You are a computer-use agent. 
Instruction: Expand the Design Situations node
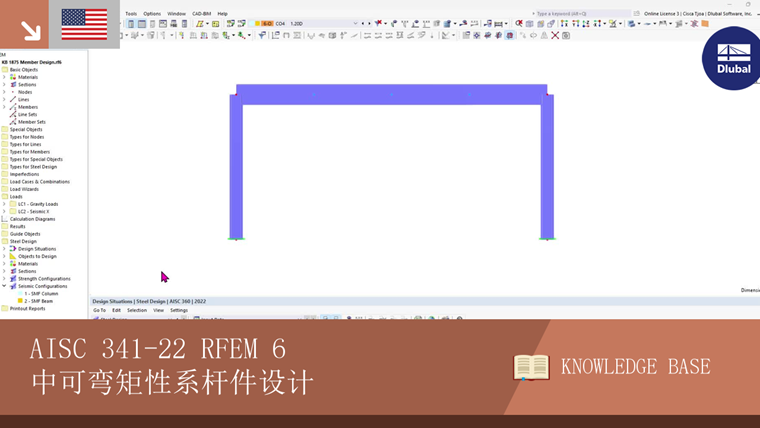[x=4, y=249]
